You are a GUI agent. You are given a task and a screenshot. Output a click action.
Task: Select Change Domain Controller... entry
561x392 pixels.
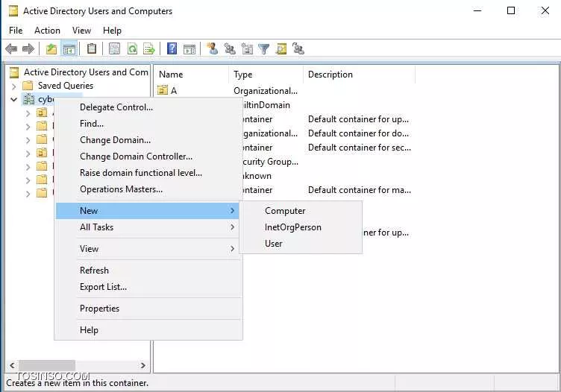tap(148, 157)
